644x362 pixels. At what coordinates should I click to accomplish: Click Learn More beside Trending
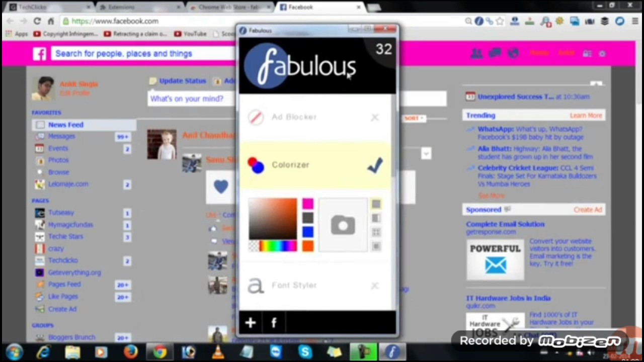point(586,116)
